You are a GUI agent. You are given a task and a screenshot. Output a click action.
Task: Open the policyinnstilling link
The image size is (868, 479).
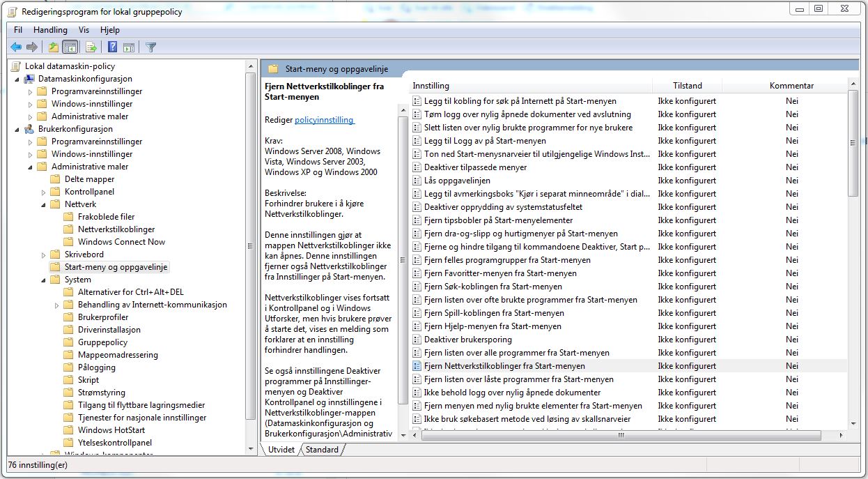pyautogui.click(x=324, y=120)
